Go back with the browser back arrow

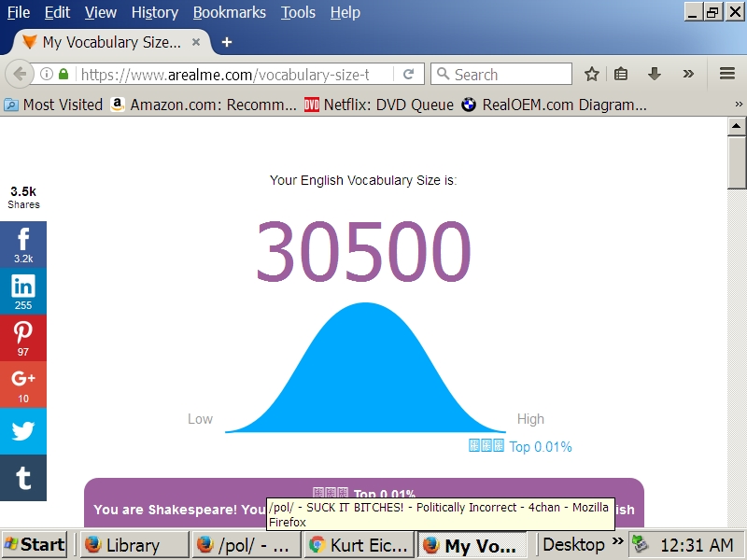coord(20,75)
